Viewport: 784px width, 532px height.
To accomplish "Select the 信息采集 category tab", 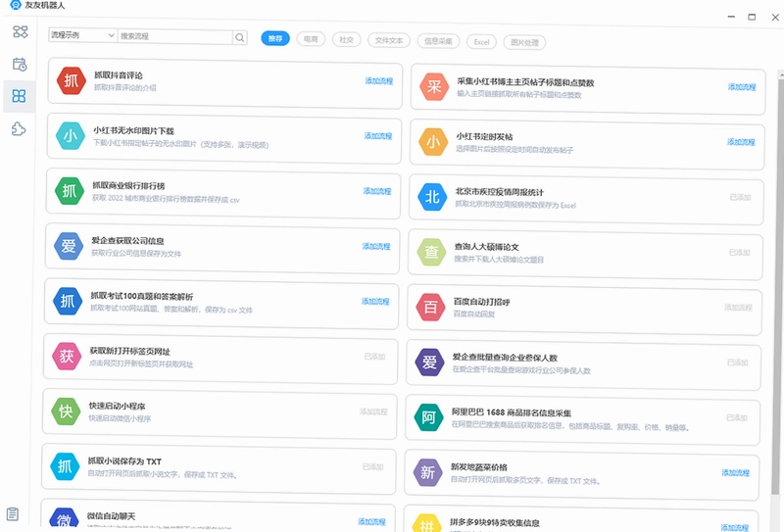I will tap(438, 41).
